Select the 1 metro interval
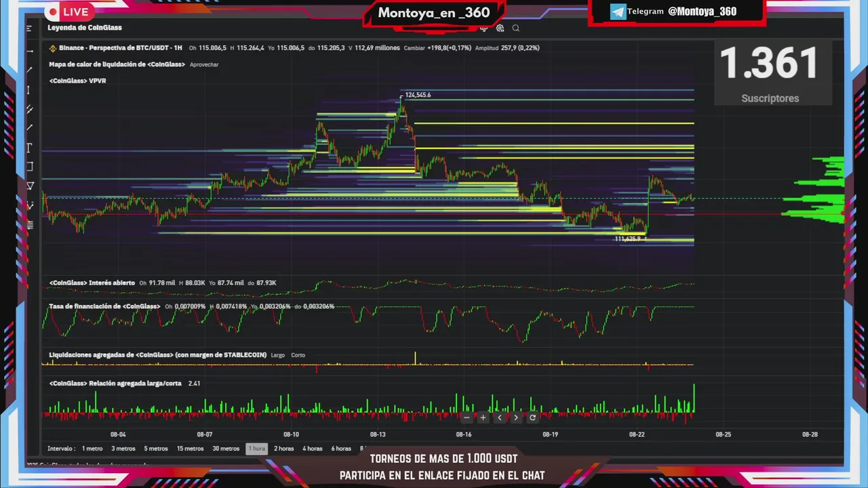Screen dimensions: 868x488 click(92, 449)
